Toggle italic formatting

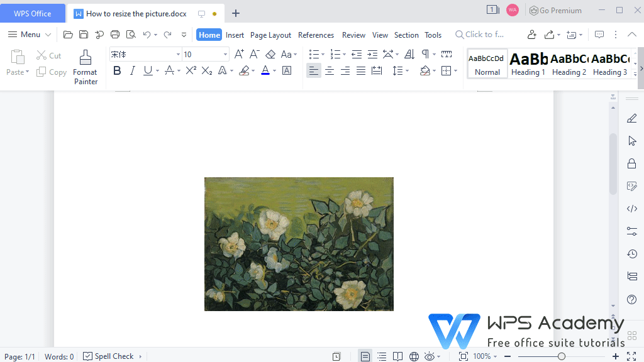(132, 70)
